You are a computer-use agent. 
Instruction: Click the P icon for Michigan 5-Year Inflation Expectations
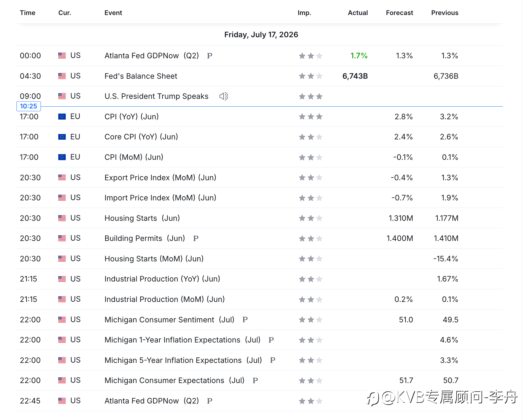coord(273,360)
